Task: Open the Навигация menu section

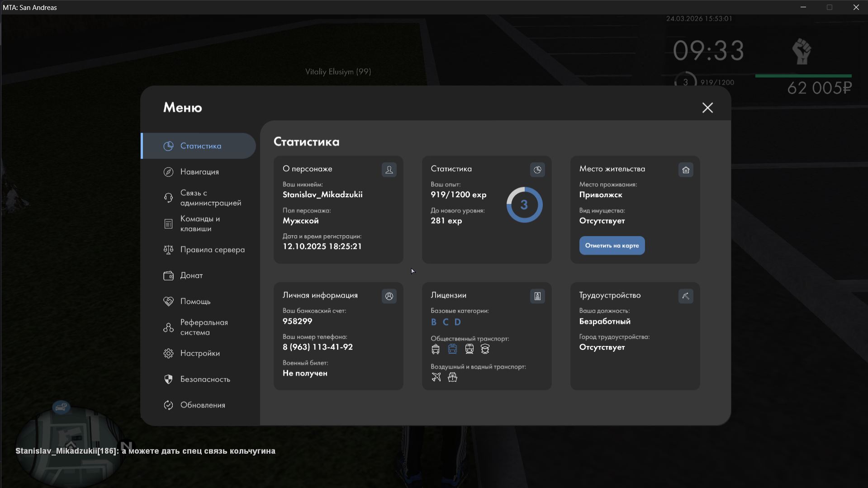Action: [199, 172]
